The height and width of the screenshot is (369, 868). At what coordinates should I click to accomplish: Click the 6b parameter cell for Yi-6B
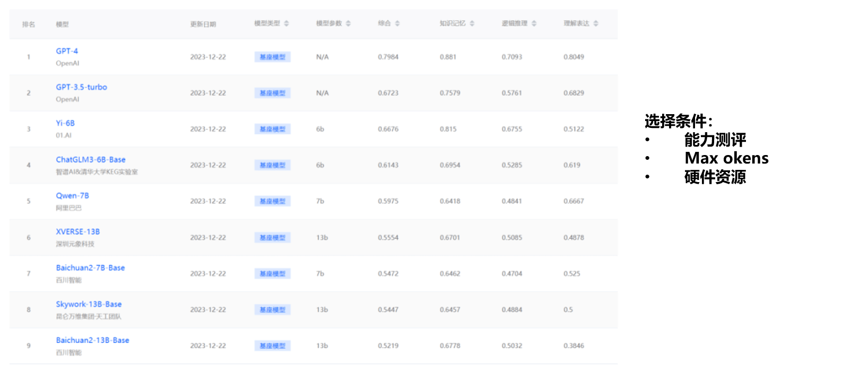click(320, 129)
